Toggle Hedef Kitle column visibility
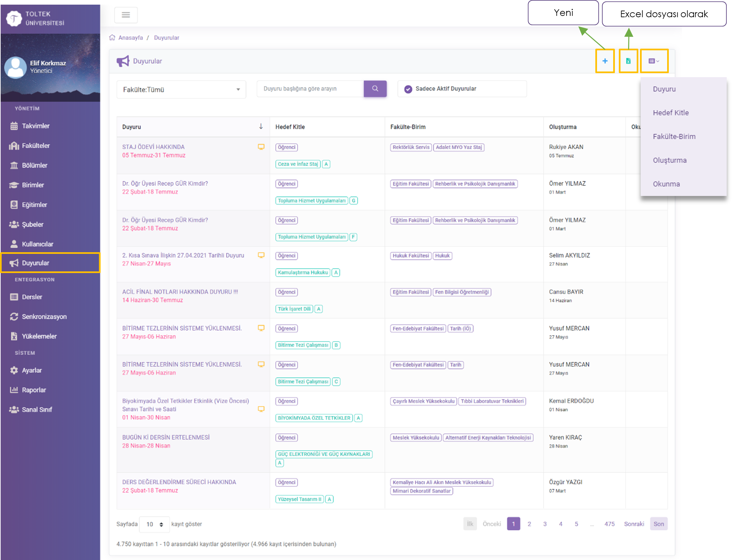733x560 pixels. pyautogui.click(x=670, y=113)
